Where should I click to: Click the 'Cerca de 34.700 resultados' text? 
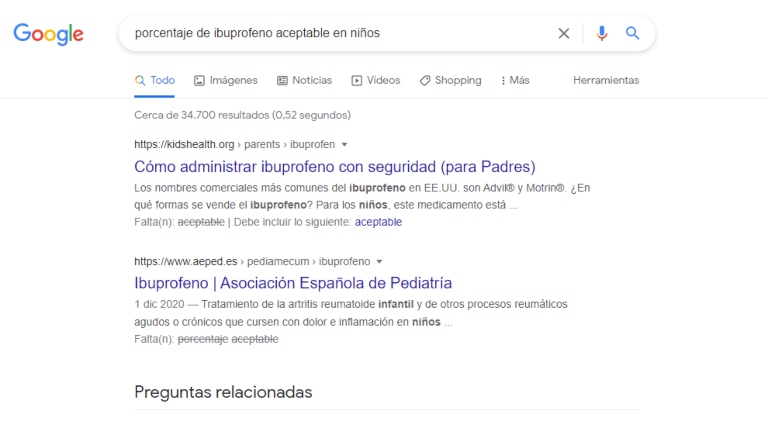242,115
